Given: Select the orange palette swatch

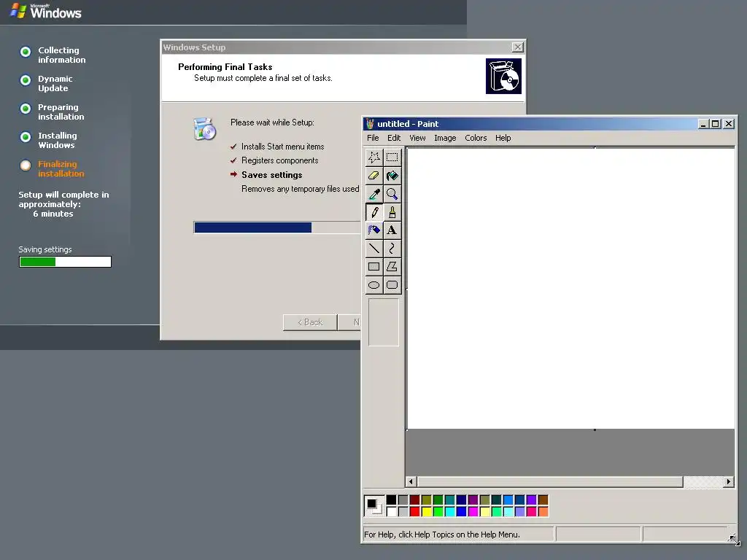Looking at the screenshot, I should 543,511.
